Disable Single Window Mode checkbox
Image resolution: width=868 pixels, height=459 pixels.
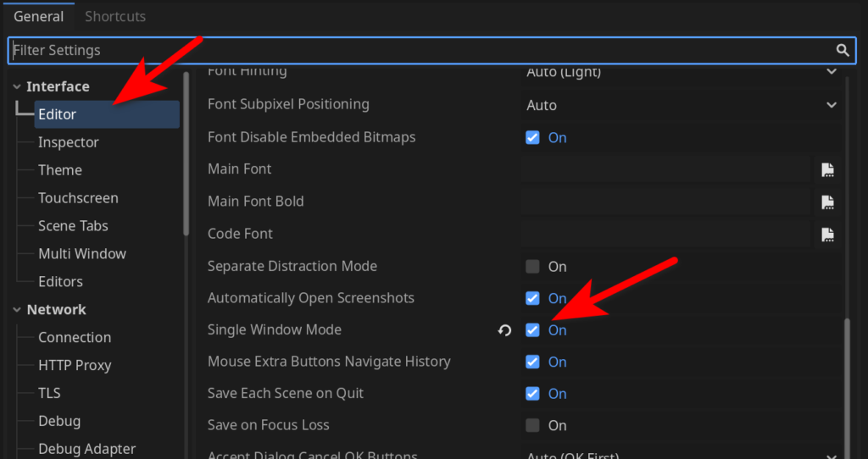pos(532,330)
